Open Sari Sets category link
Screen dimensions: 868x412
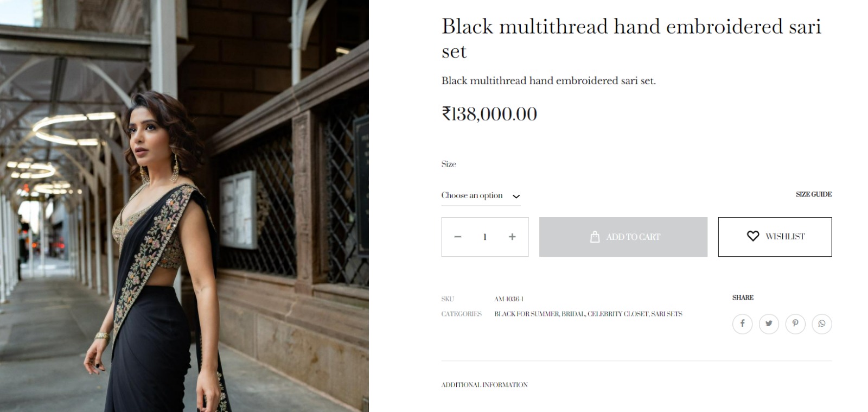(667, 314)
